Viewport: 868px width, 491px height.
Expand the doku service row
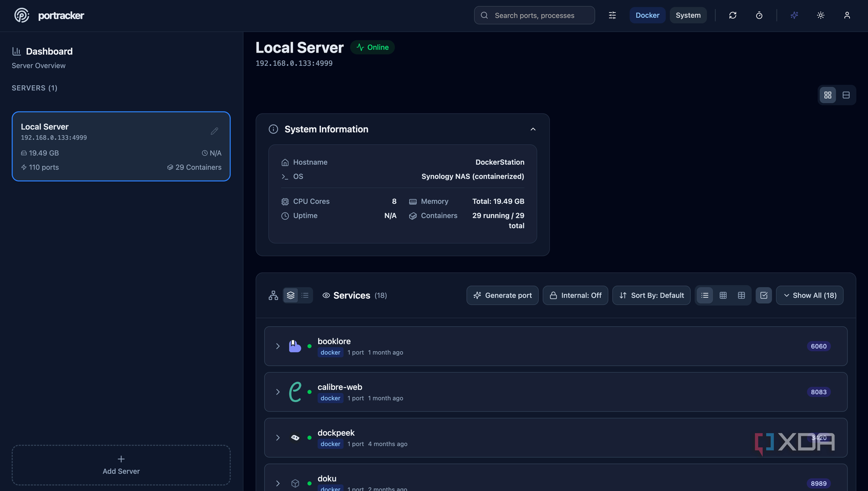click(278, 484)
